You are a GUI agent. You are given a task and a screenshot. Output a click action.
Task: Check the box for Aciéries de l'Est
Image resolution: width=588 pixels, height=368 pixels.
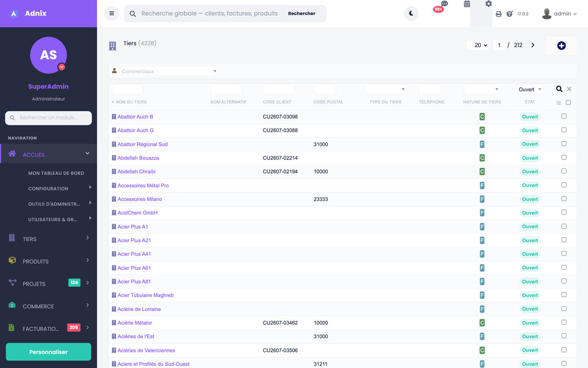pos(563,336)
